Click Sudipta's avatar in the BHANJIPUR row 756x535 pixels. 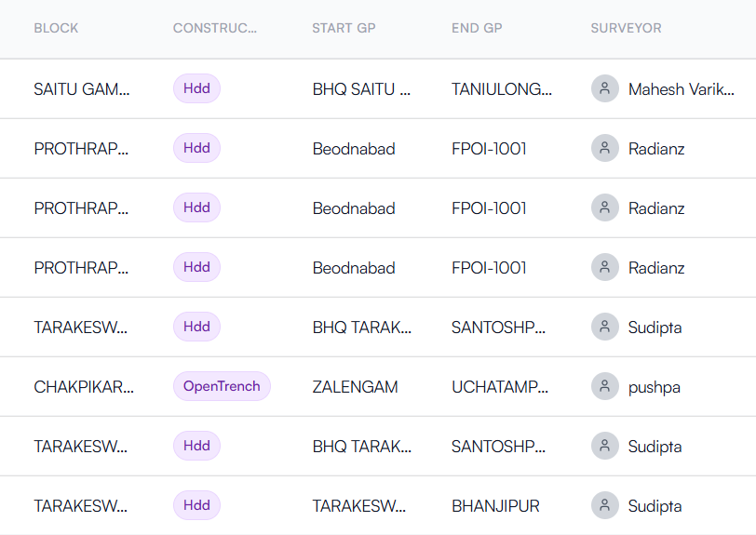[x=605, y=506]
